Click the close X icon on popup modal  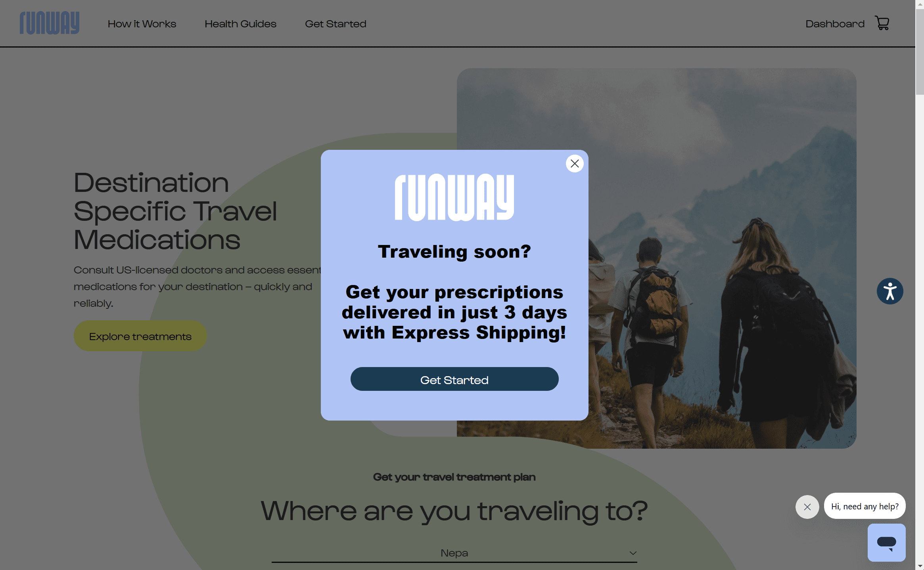tap(575, 163)
